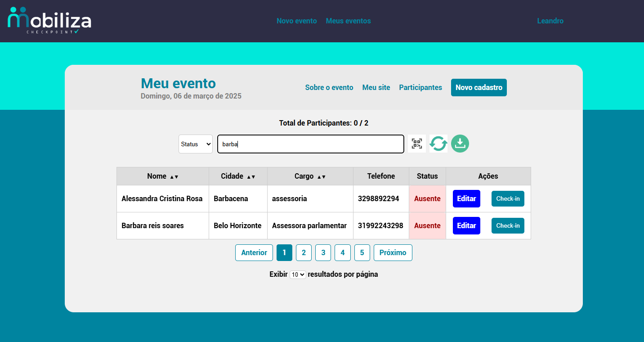
Task: Open the QR code scanner icon
Action: pyautogui.click(x=417, y=144)
